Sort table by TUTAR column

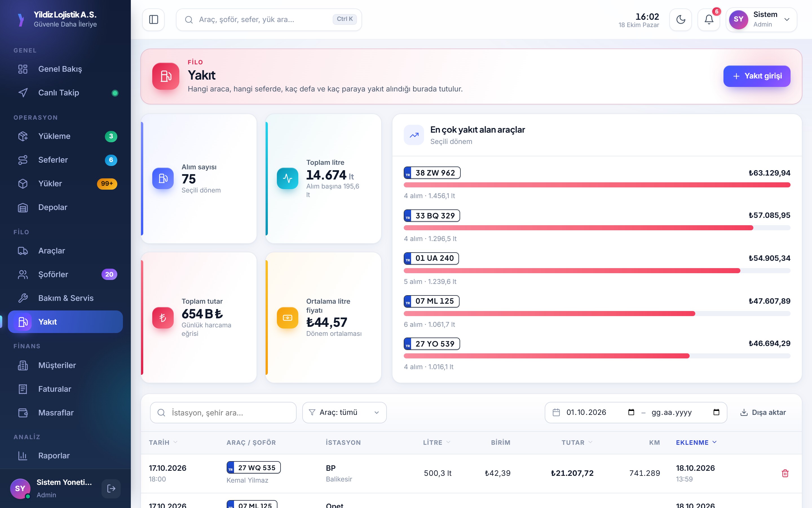point(577,443)
